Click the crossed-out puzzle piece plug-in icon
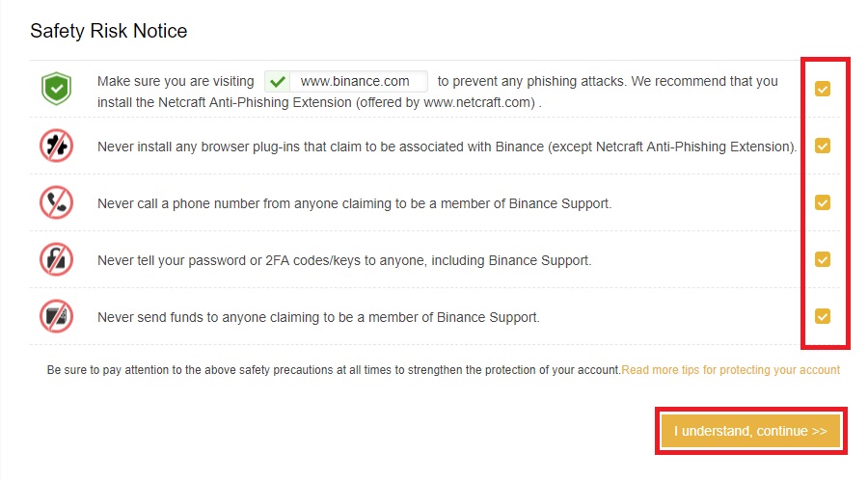This screenshot has width=868, height=480. (x=56, y=146)
